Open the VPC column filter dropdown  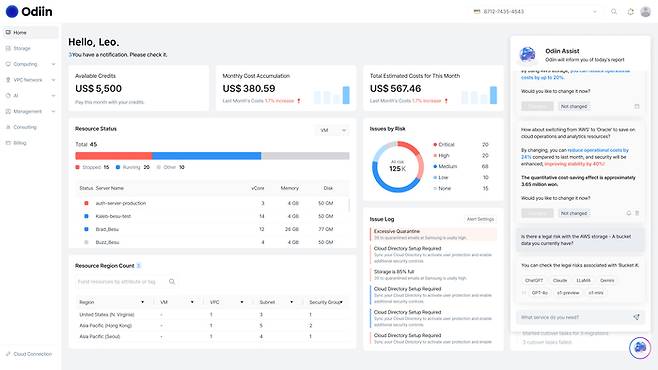pyautogui.click(x=242, y=302)
